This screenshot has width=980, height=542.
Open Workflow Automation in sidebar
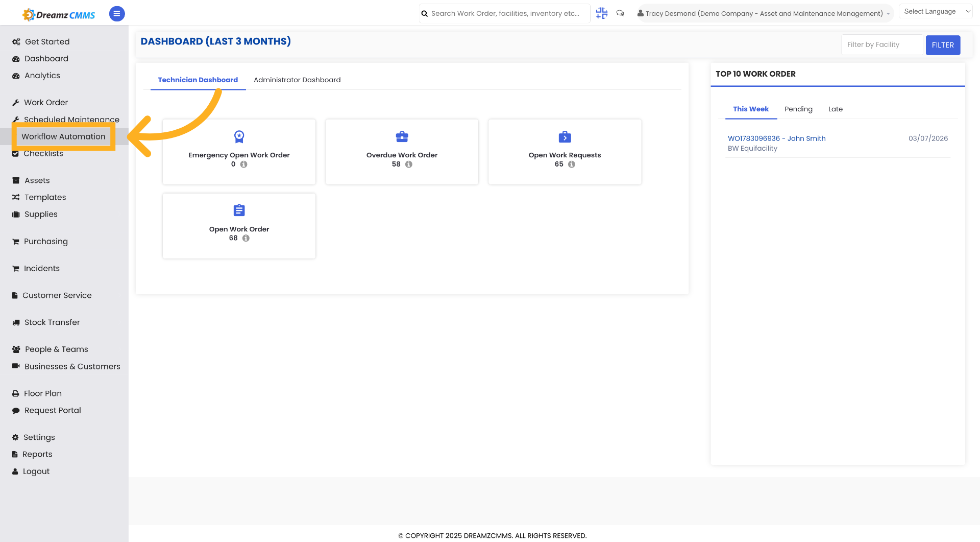pyautogui.click(x=63, y=136)
